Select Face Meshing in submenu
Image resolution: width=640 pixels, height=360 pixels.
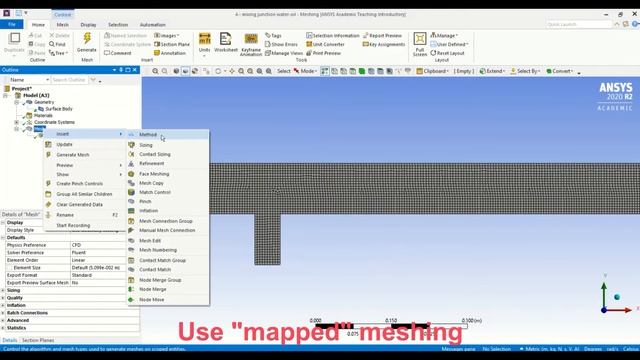coord(168,174)
